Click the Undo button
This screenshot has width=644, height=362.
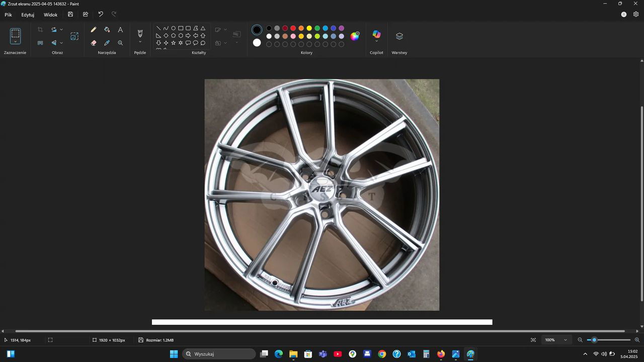(x=101, y=15)
